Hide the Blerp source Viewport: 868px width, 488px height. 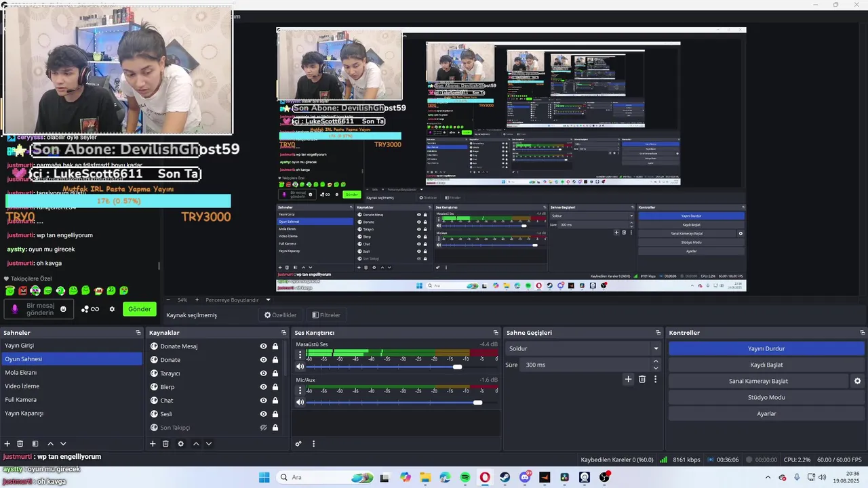point(263,387)
